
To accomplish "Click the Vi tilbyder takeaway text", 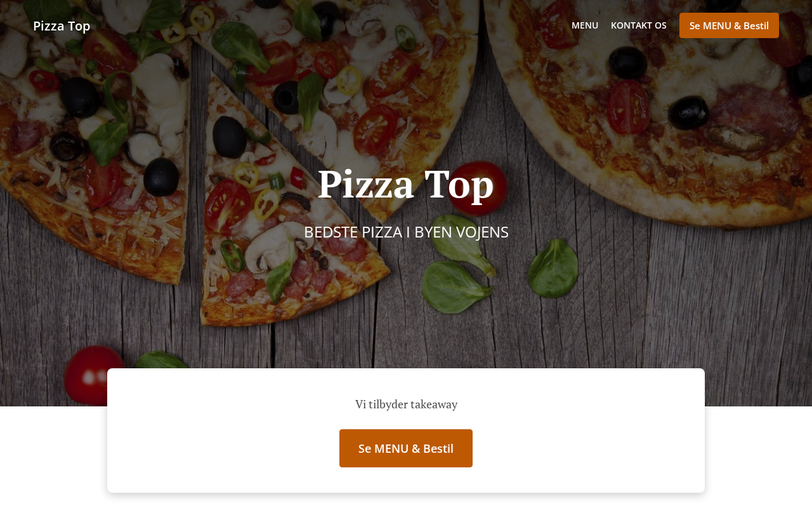I will click(406, 404).
